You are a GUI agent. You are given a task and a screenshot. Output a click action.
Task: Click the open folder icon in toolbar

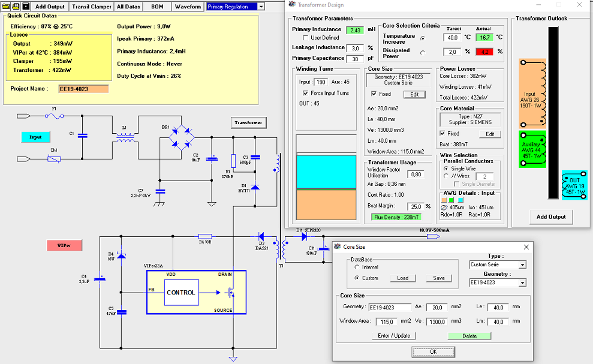pos(7,6)
